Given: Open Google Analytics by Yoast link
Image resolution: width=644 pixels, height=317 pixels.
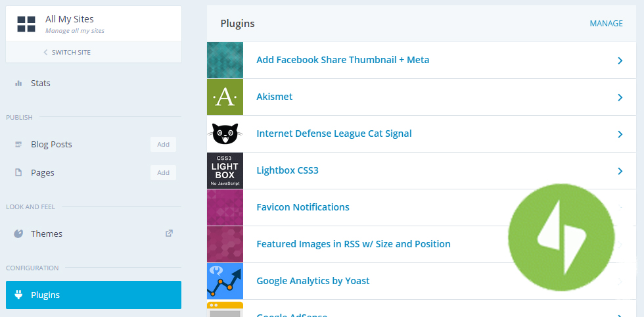Looking at the screenshot, I should pos(313,281).
